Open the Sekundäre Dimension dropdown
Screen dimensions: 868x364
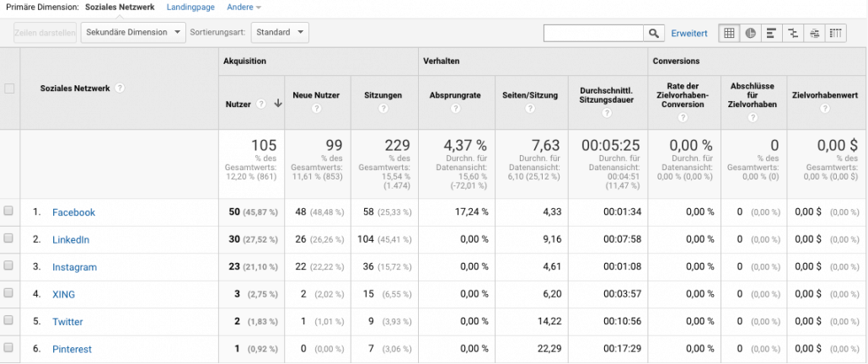click(133, 33)
